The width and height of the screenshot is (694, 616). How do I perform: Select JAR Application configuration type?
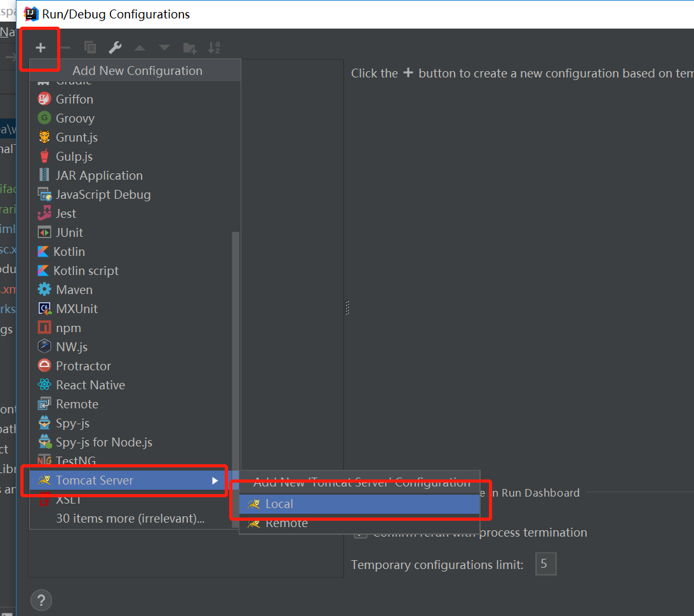(x=135, y=175)
